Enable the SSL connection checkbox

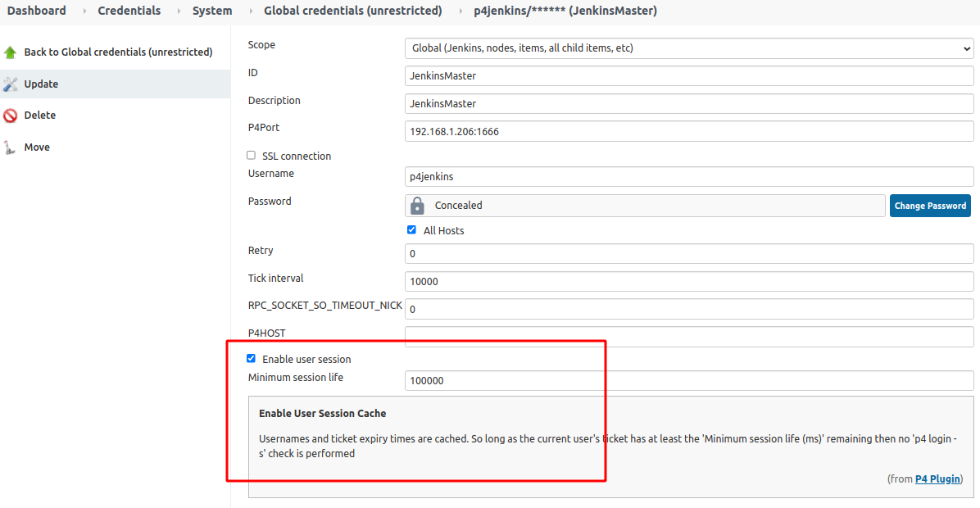pos(252,156)
